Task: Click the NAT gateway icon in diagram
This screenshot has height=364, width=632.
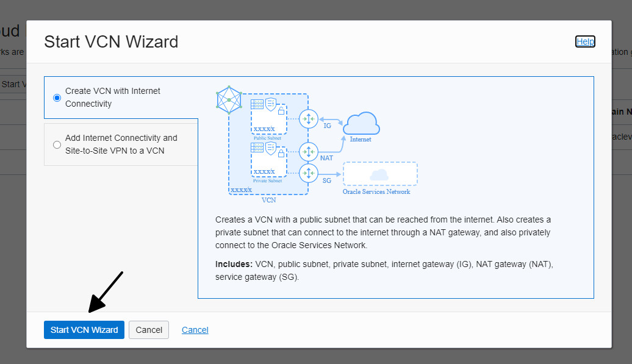Action: coord(309,152)
